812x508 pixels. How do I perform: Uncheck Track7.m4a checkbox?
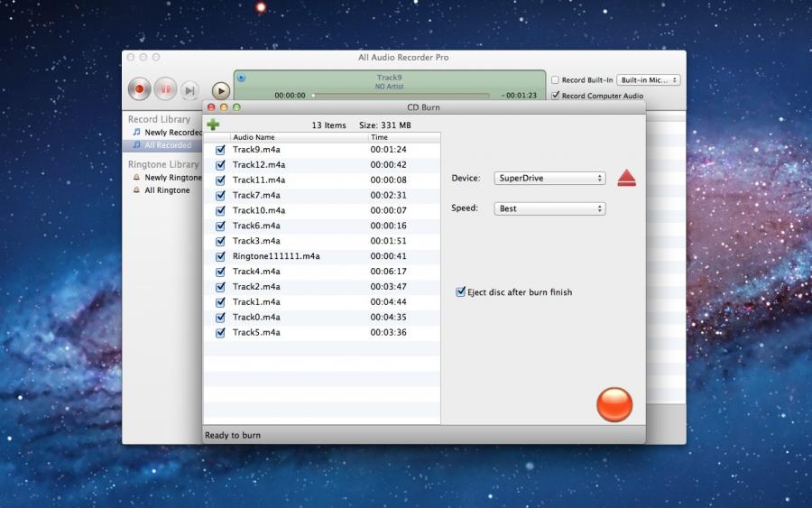coord(221,195)
